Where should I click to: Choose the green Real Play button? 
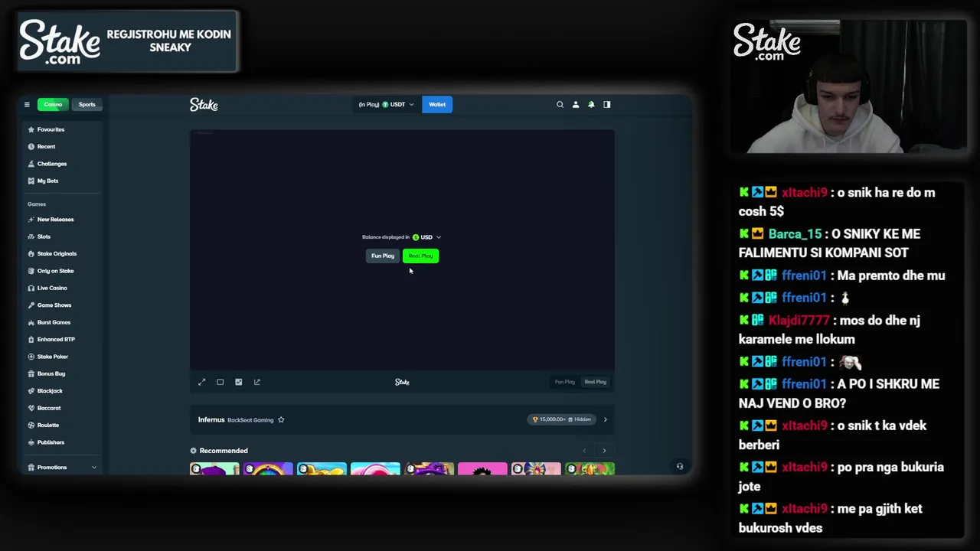coord(420,256)
